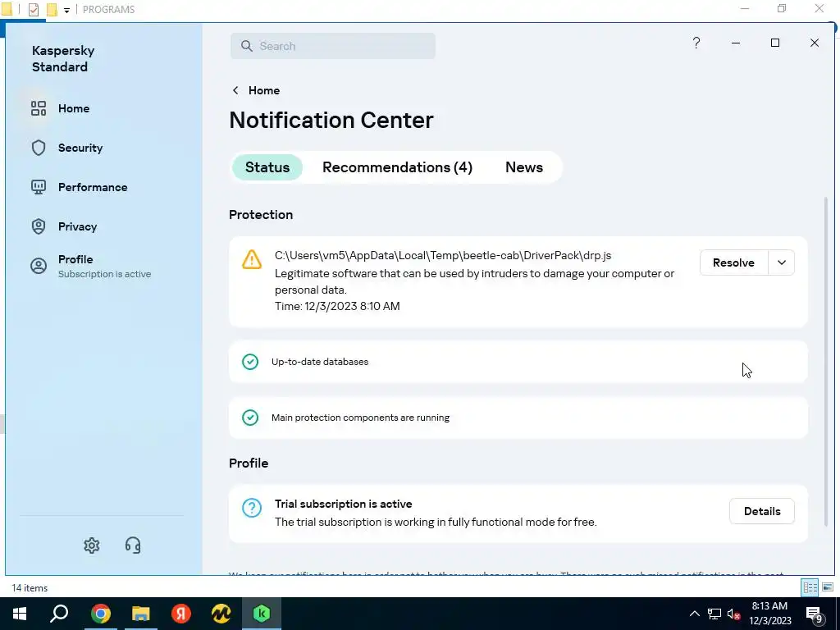Expand the Resolve dropdown arrow
The image size is (840, 630).
tap(782, 262)
